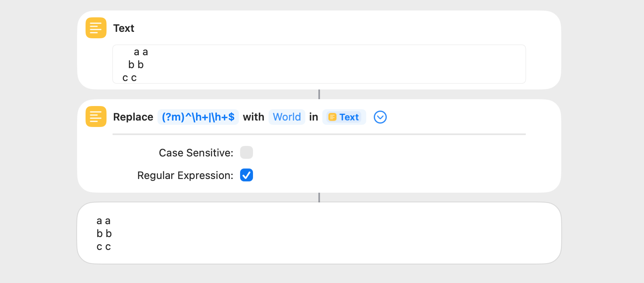The width and height of the screenshot is (644, 283).
Task: Click the "b b" line in the output
Action: (x=104, y=233)
